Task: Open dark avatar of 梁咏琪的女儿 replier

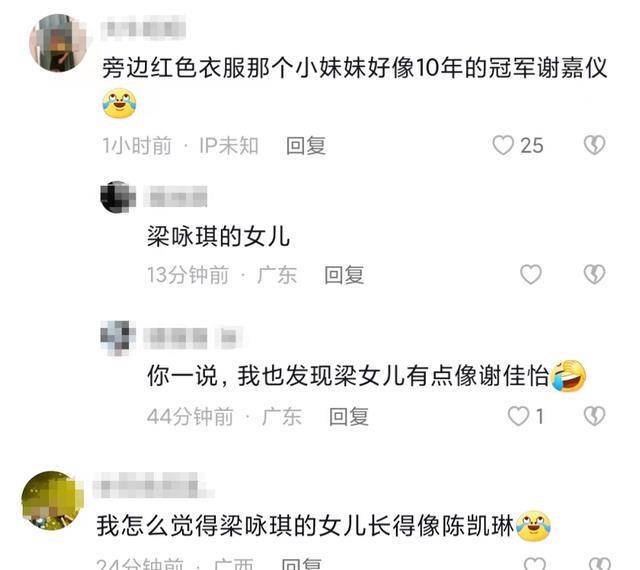Action: click(118, 197)
